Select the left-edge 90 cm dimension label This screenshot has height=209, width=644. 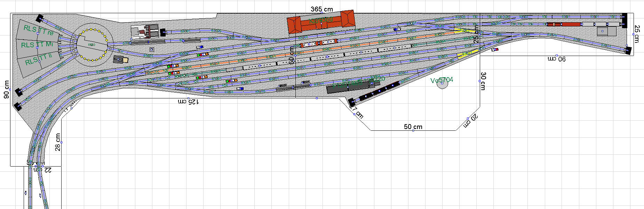[x=6, y=89]
